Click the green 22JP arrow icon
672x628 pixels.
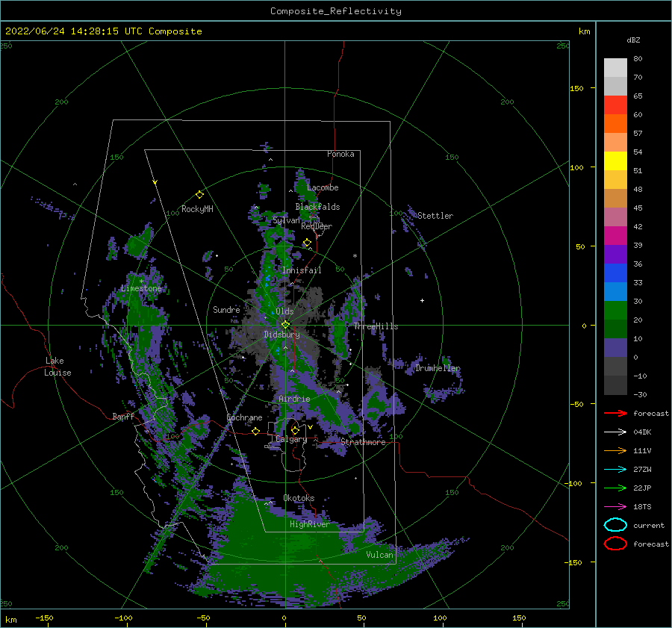(615, 488)
